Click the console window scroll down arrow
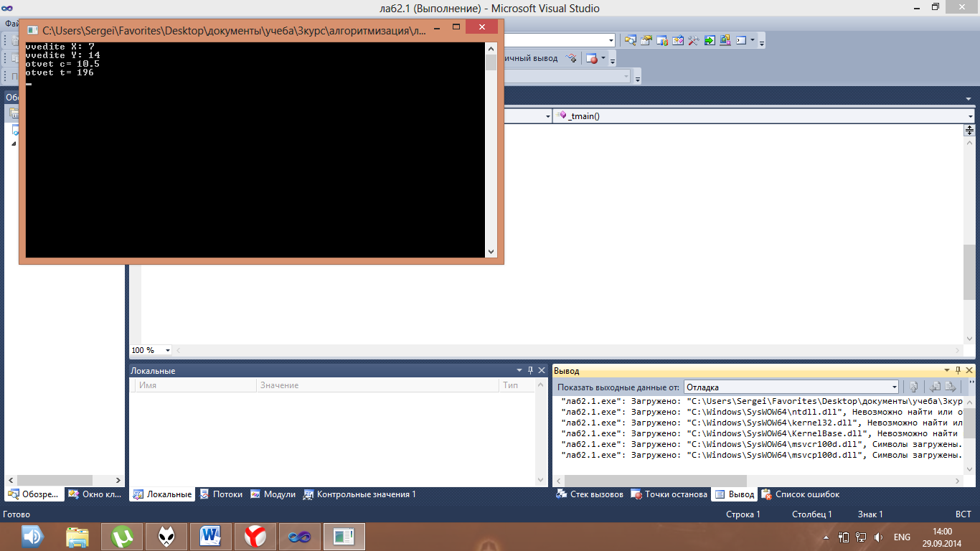Screen dimensions: 980x551 pos(491,251)
